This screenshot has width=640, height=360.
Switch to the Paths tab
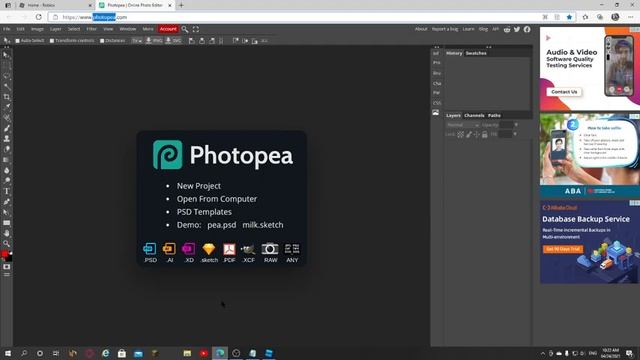coord(494,116)
